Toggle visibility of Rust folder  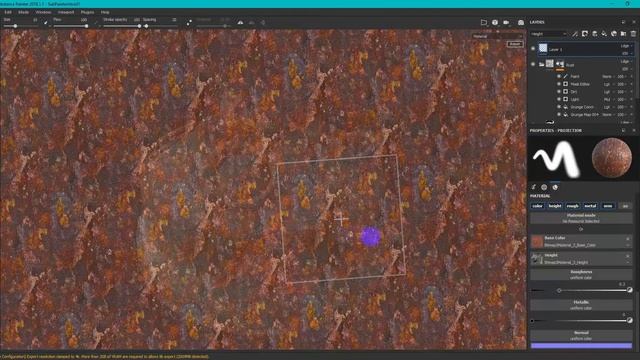coord(533,64)
